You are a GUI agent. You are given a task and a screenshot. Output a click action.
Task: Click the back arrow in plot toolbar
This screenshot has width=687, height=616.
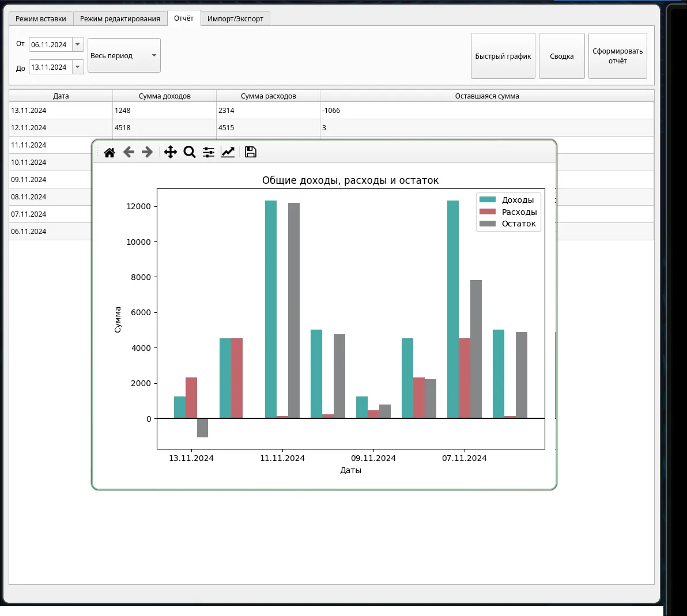(x=129, y=152)
